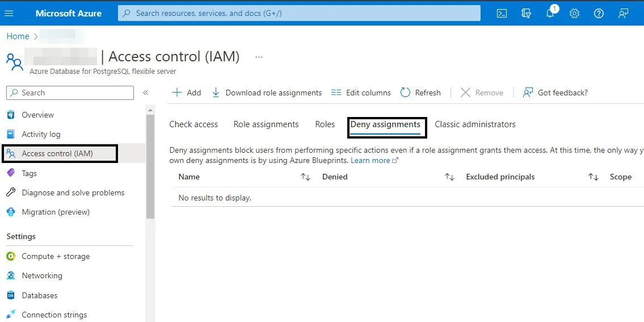Launch Cloud Shell from the top bar

pyautogui.click(x=502, y=13)
